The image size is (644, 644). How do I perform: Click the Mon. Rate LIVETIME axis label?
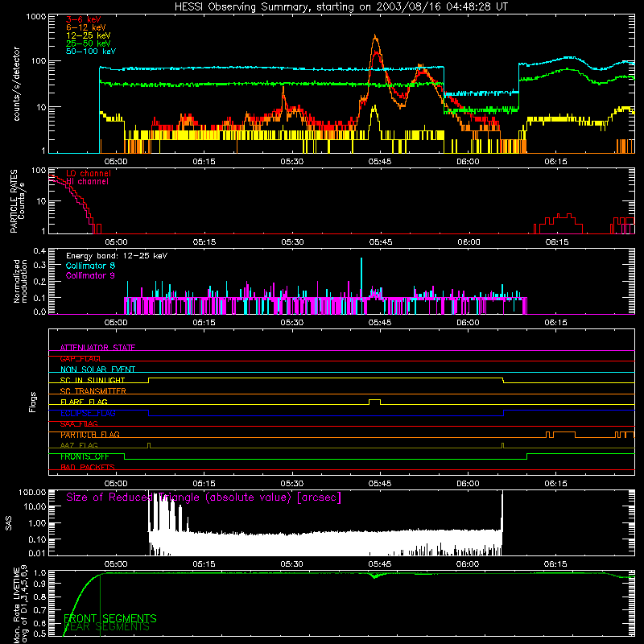point(20,605)
